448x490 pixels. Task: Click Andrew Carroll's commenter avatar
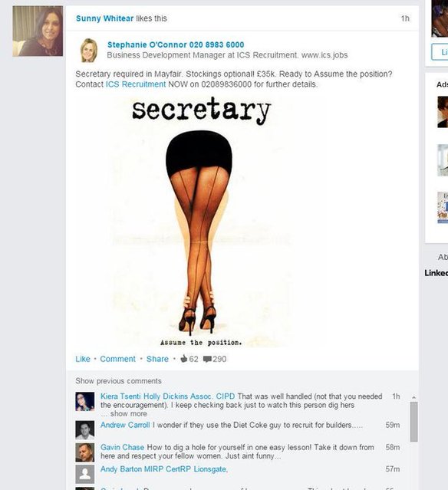84,429
